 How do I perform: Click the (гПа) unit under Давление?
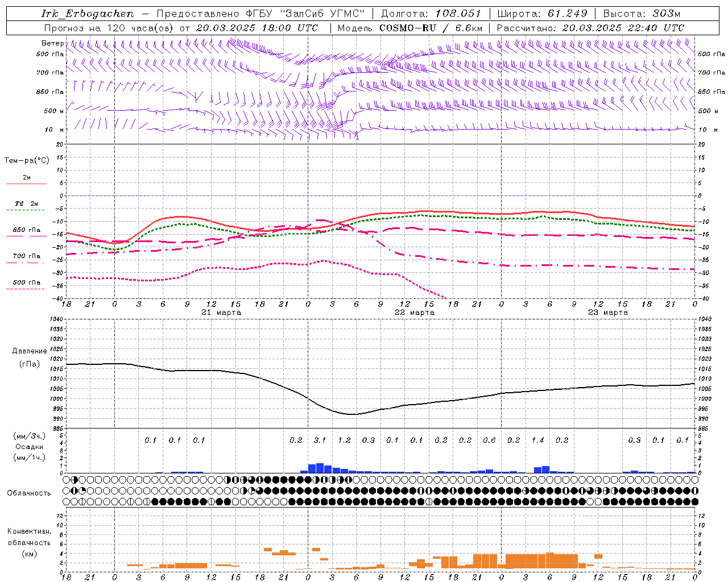30,364
